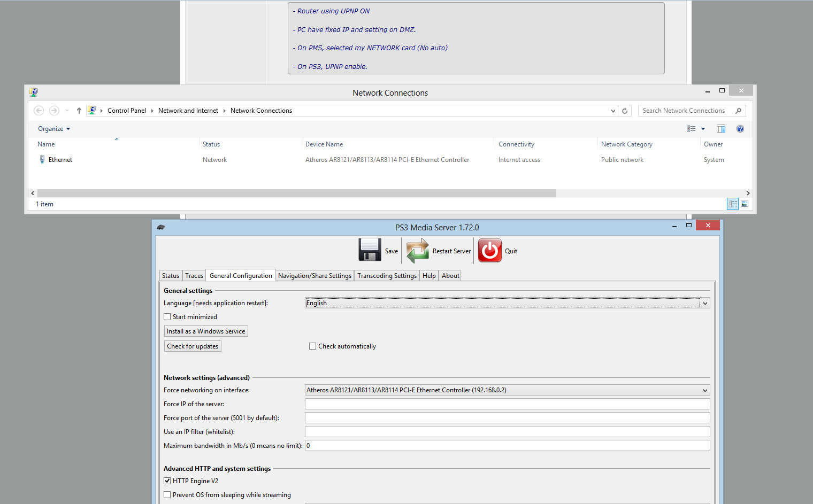Click the Save label button
This screenshot has height=504, width=813.
pos(392,251)
